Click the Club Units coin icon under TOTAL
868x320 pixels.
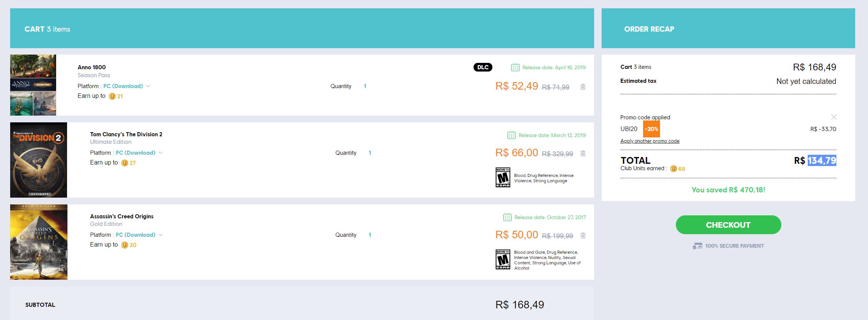click(x=674, y=169)
